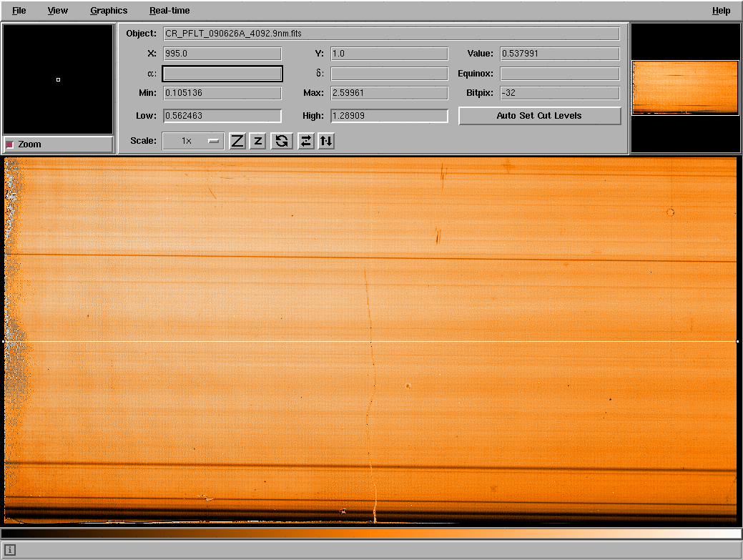The width and height of the screenshot is (743, 560).
Task: Open the Help menu
Action: pyautogui.click(x=721, y=11)
